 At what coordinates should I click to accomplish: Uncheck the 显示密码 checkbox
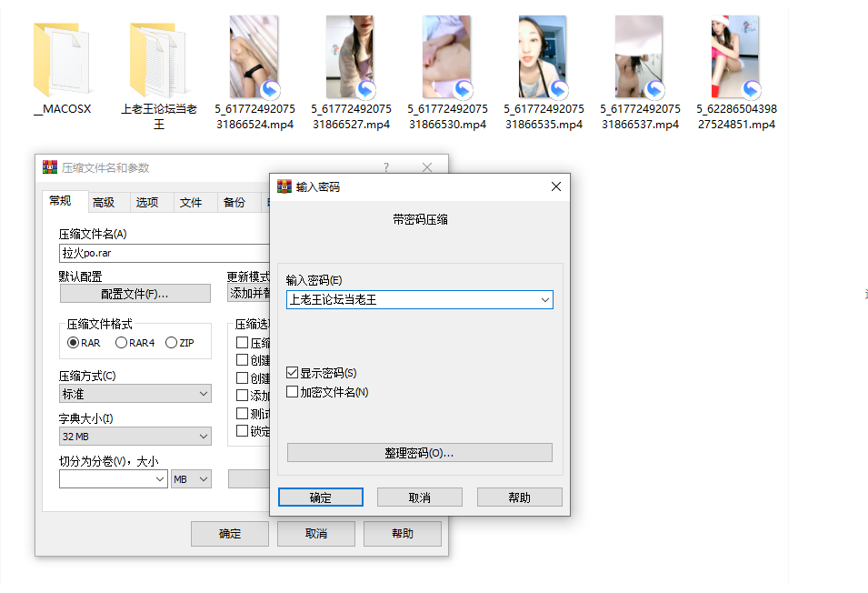(x=293, y=373)
